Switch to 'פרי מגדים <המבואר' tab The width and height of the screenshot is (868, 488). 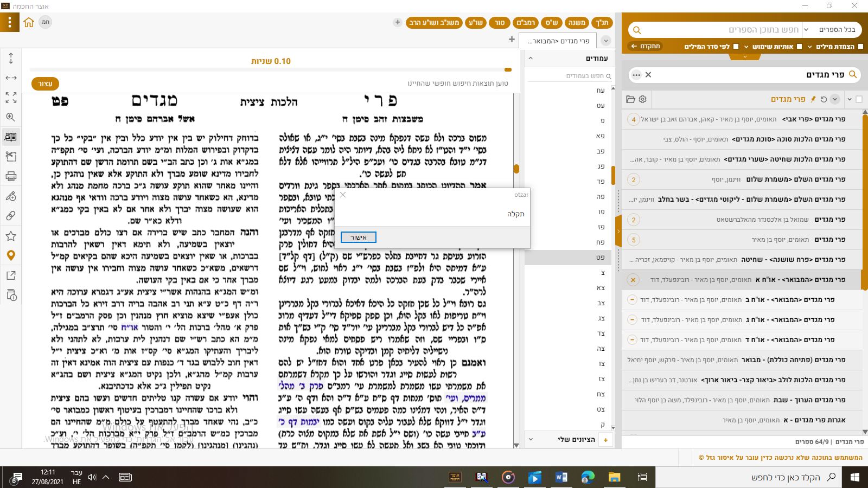point(559,41)
